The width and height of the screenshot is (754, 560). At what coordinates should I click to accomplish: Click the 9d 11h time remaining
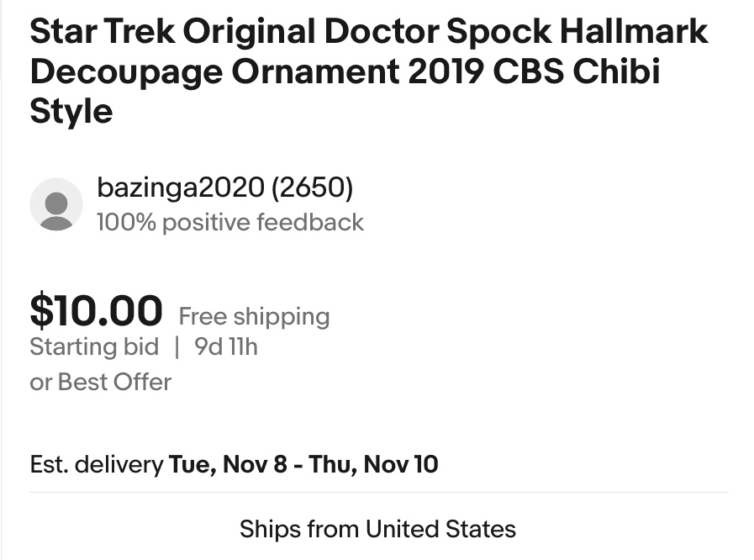click(x=226, y=346)
